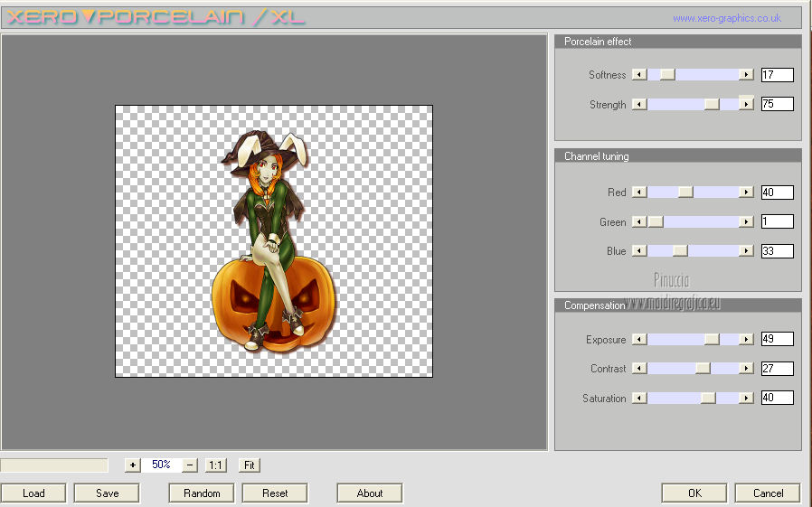Open the xero-graphics.co.uk website link

click(726, 18)
